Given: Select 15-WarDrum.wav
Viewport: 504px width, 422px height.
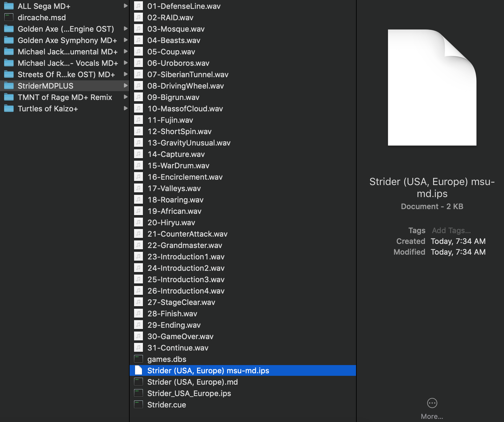Looking at the screenshot, I should tap(178, 165).
